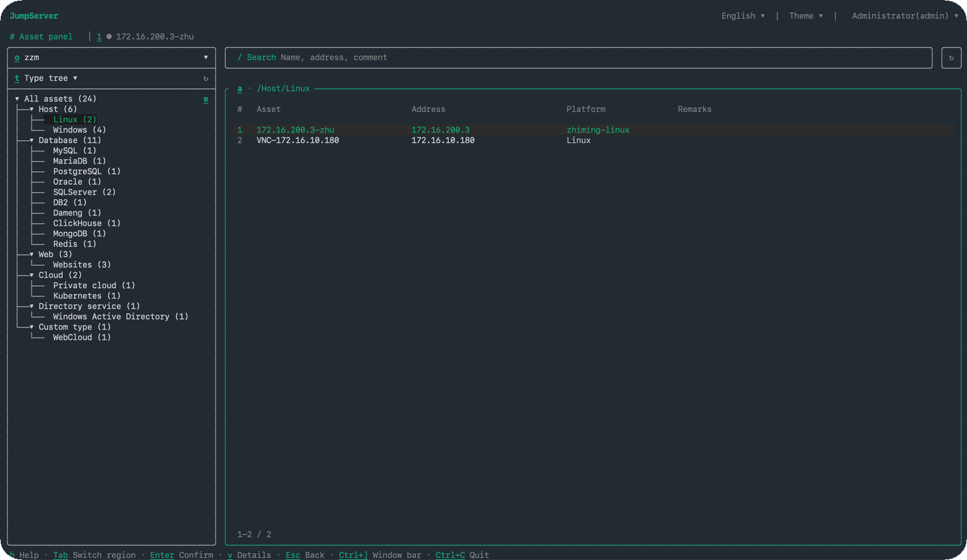Select WebCloud (1) in the tree
This screenshot has height=560, width=967.
coord(82,338)
